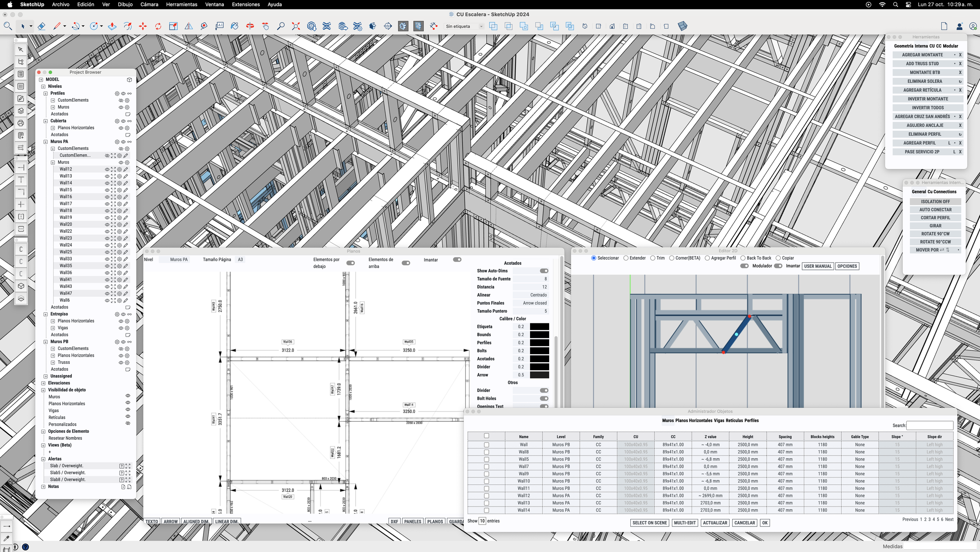Expand the Elevaciones tree node

pos(43,383)
